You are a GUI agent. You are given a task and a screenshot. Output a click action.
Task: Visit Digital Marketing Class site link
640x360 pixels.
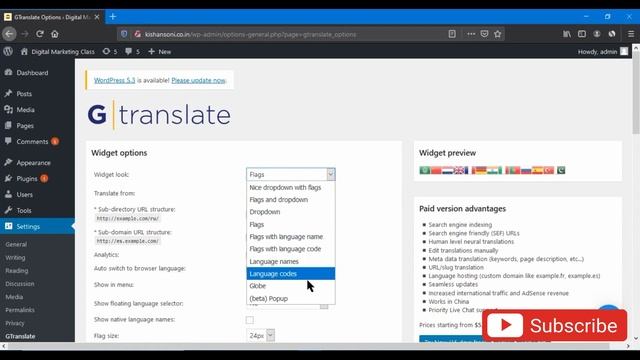tap(58, 51)
